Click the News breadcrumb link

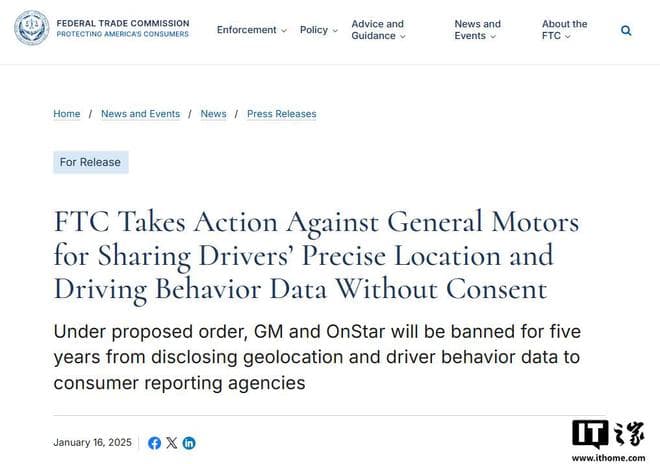point(213,114)
